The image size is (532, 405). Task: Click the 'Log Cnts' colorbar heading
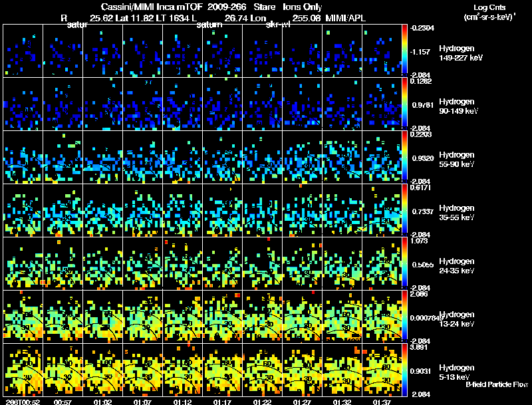[x=489, y=7]
